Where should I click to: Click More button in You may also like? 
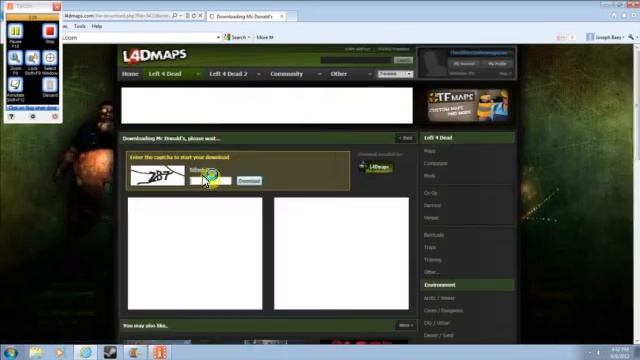coord(406,325)
